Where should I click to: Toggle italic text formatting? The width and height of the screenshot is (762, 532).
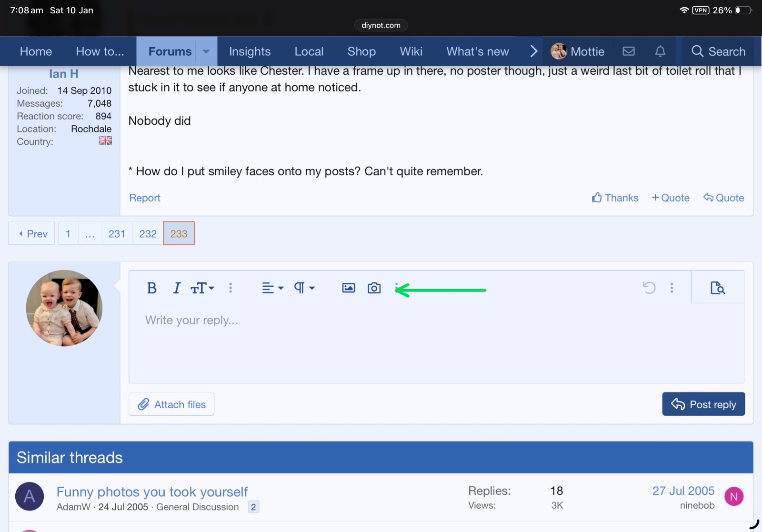pyautogui.click(x=177, y=288)
